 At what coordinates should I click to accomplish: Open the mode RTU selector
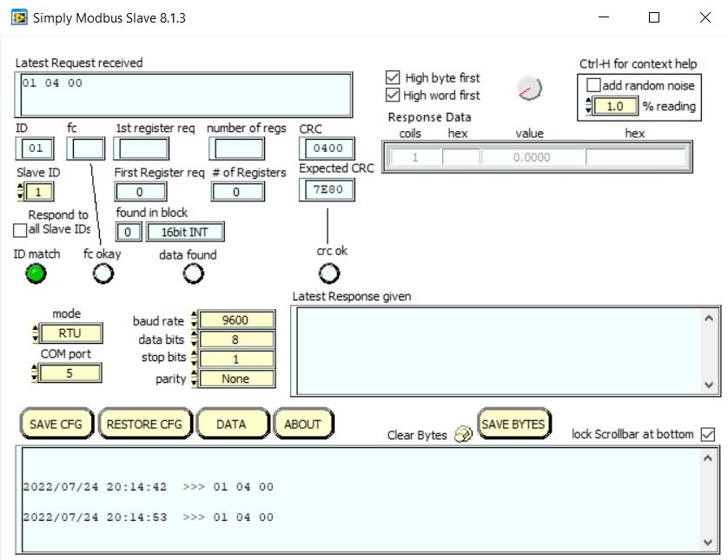coord(70,333)
